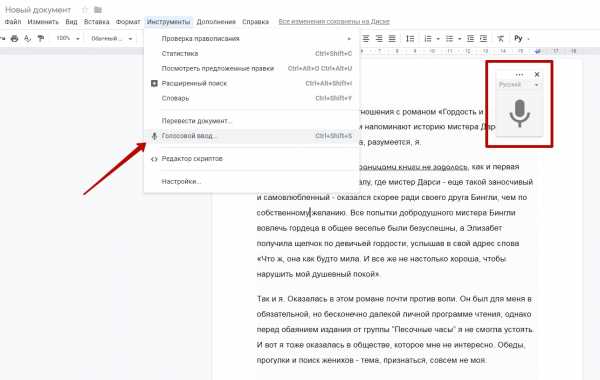Apply center alignment from the toolbar

(x=366, y=38)
